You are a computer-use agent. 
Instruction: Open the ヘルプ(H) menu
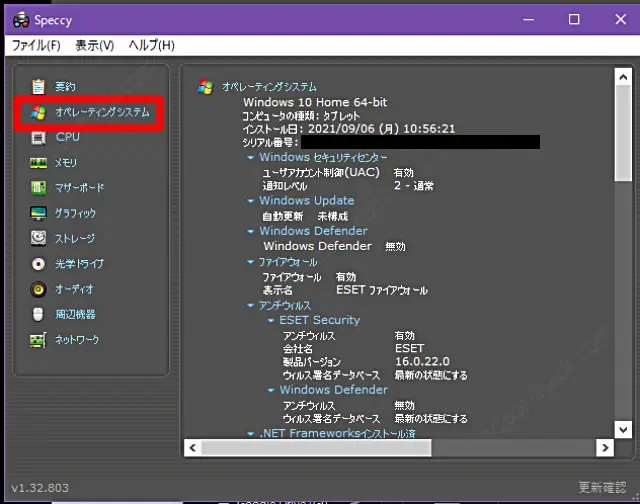[x=151, y=45]
